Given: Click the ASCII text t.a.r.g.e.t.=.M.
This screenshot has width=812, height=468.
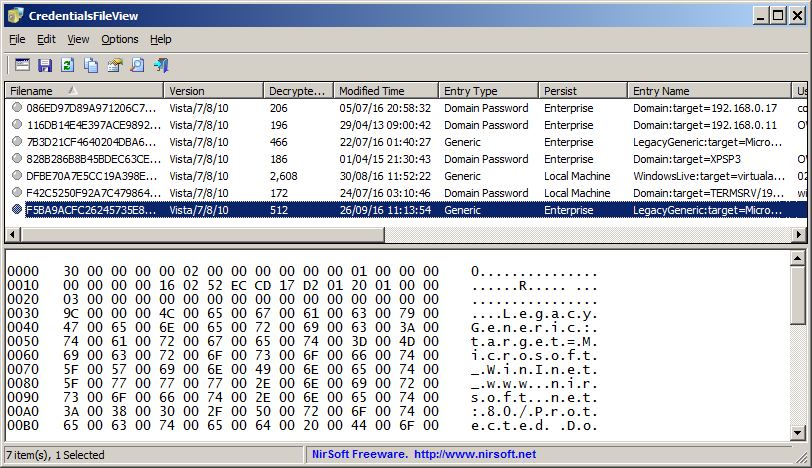Looking at the screenshot, I should click(x=534, y=341).
